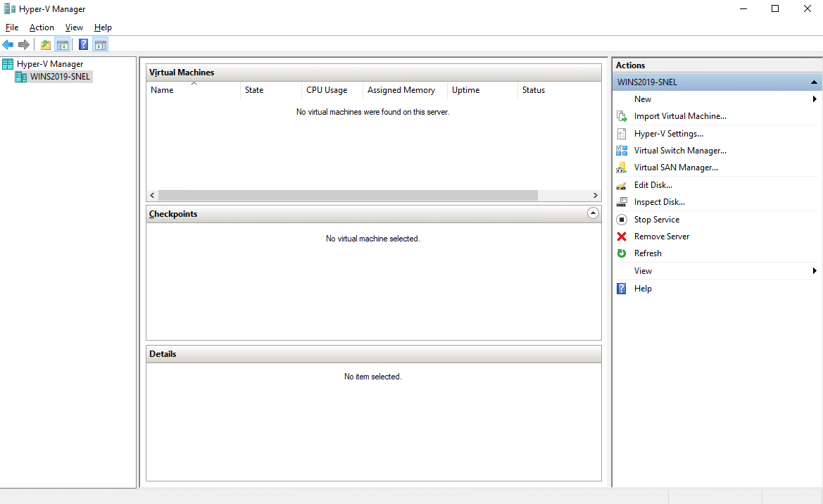Viewport: 823px width, 504px height.
Task: Sort by the Status column header
Action: 559,90
